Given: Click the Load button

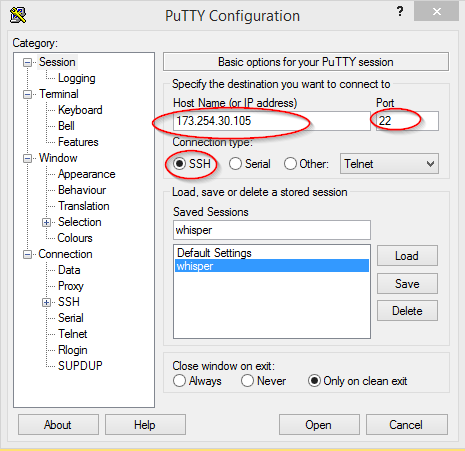Looking at the screenshot, I should click(407, 256).
